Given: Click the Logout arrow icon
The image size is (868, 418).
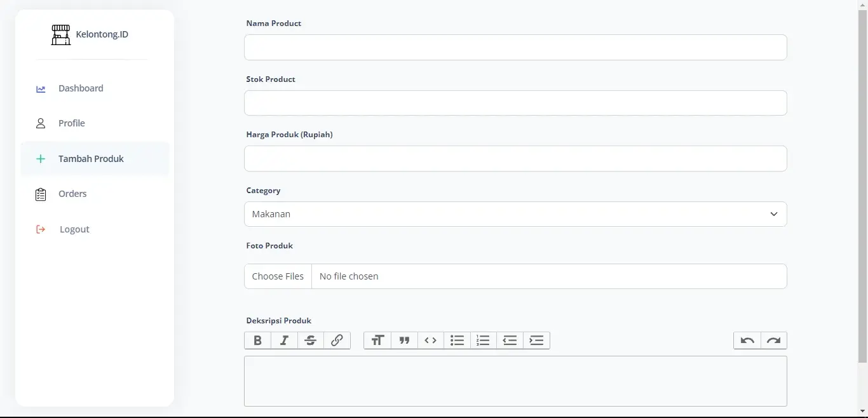Looking at the screenshot, I should tap(41, 229).
